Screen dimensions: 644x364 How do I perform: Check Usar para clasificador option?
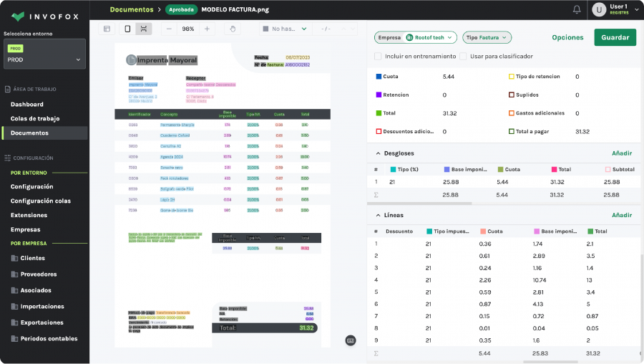463,56
